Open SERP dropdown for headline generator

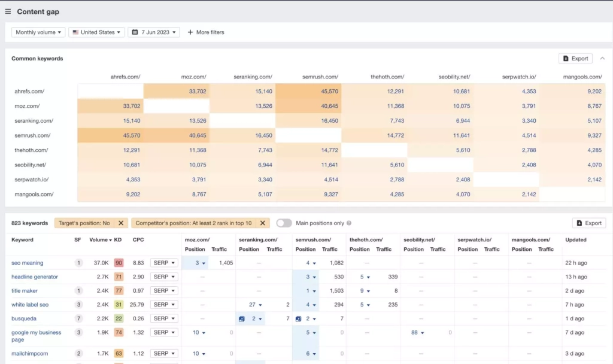(x=164, y=277)
